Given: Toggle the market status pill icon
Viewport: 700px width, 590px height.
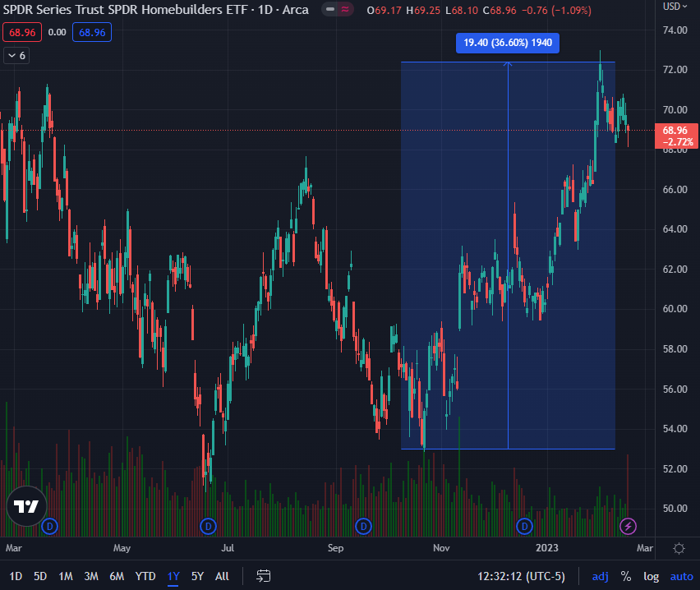Looking at the screenshot, I should tap(330, 9).
